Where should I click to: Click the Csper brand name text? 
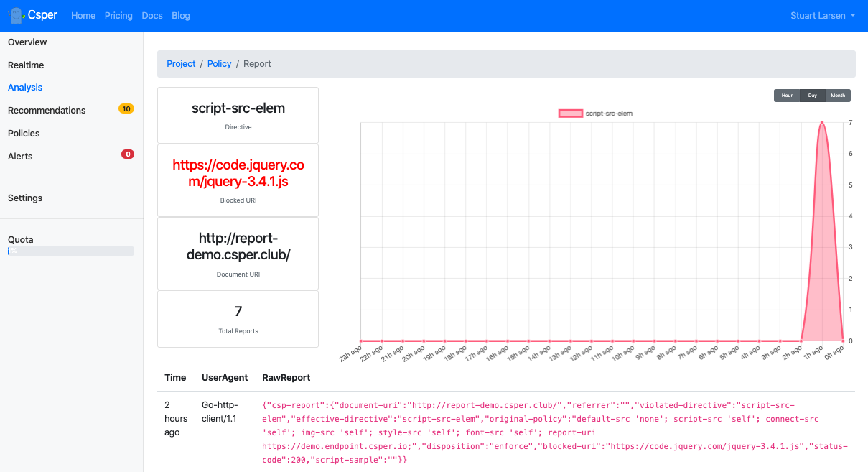point(42,15)
